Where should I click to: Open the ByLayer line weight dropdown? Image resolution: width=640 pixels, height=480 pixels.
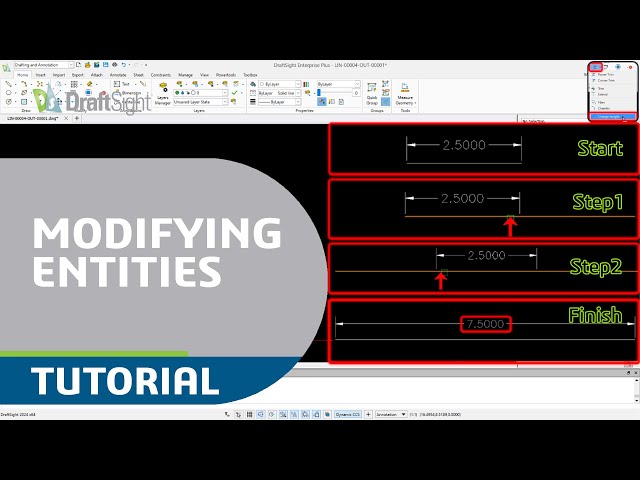(280, 102)
